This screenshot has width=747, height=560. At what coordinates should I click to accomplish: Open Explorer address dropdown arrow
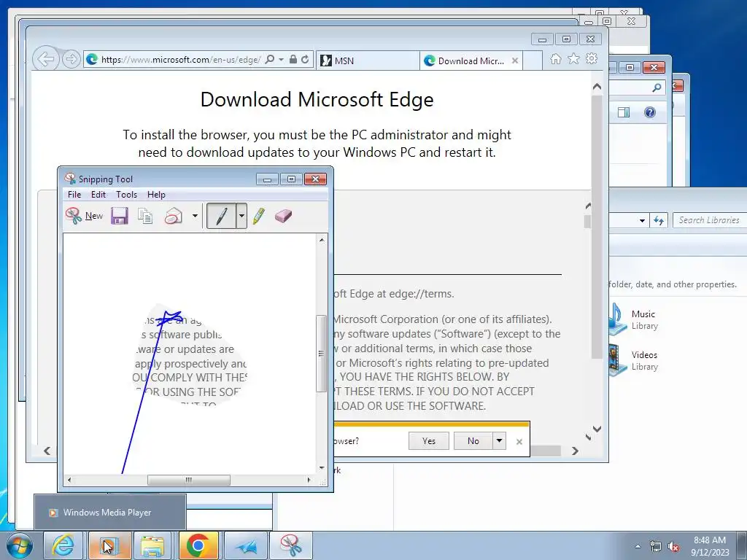(642, 220)
